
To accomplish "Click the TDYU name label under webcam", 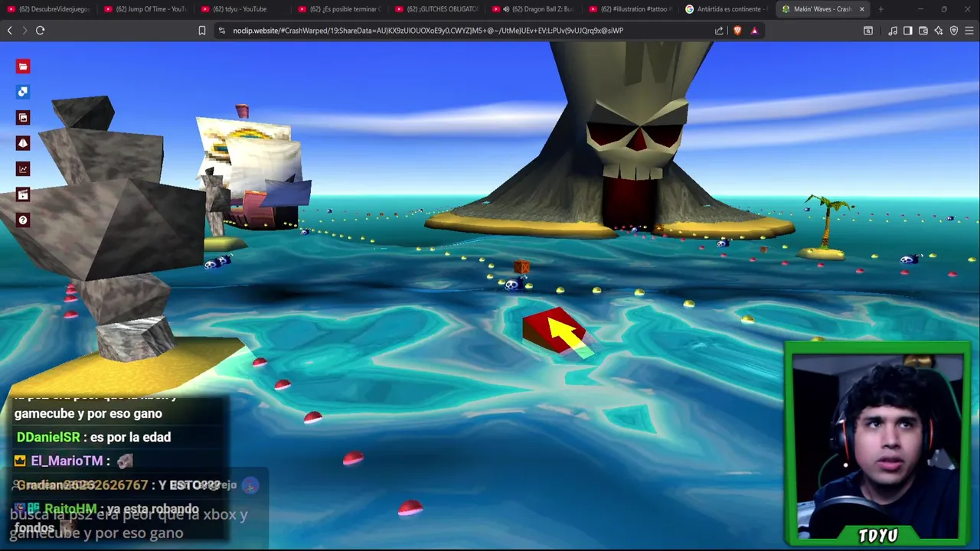I will [x=878, y=535].
